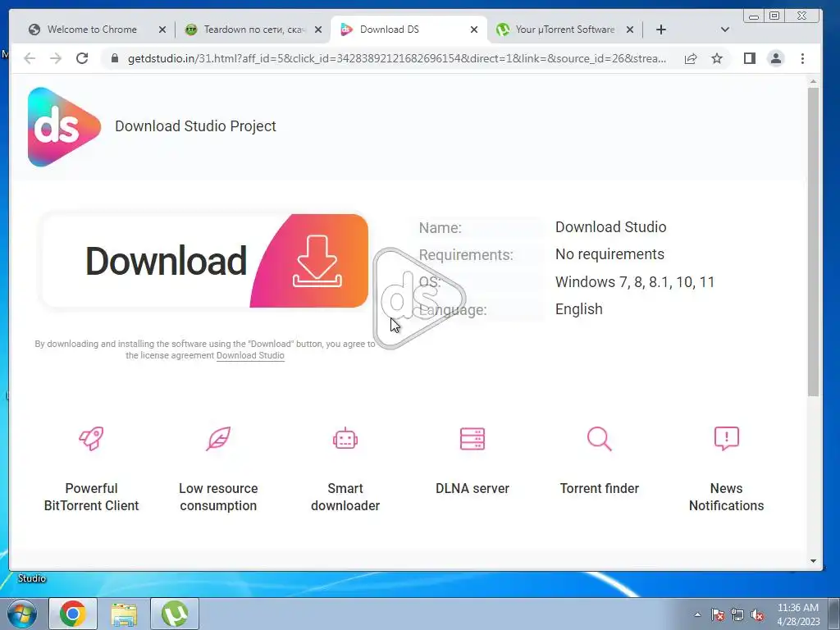840x630 pixels.
Task: Click the muted volume tray icon
Action: (x=757, y=614)
